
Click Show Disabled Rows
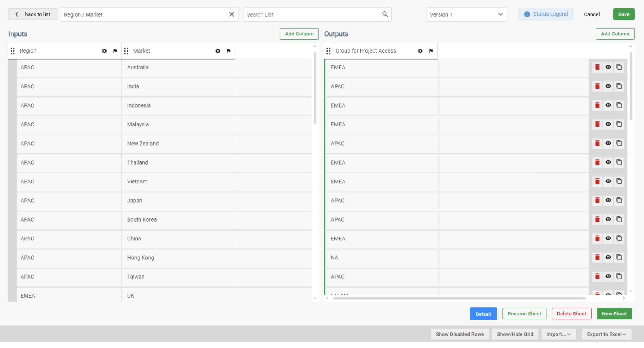point(459,334)
